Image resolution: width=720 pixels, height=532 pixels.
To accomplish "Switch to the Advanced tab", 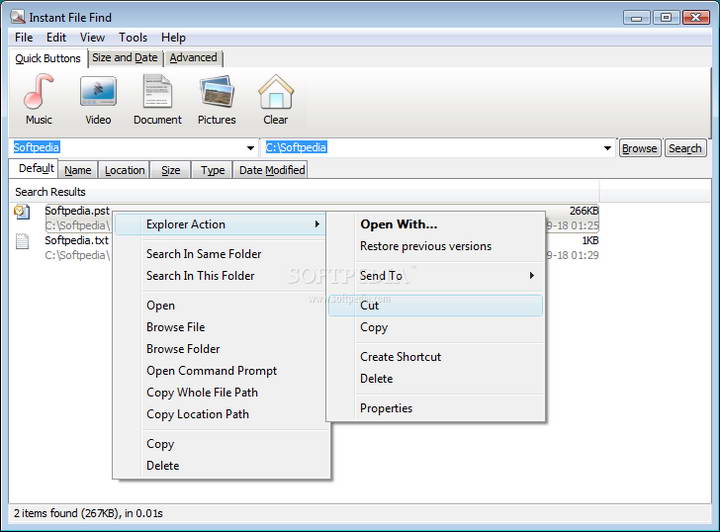I will pos(193,58).
